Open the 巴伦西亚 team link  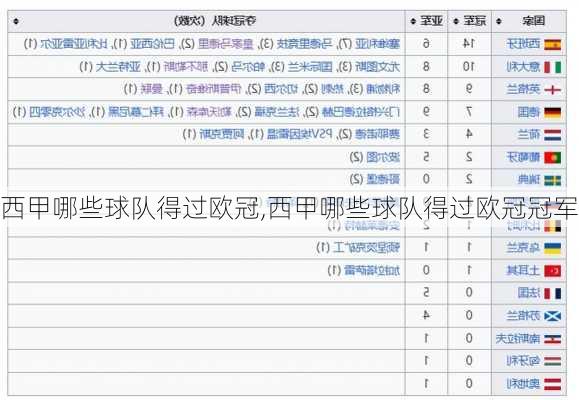point(153,44)
